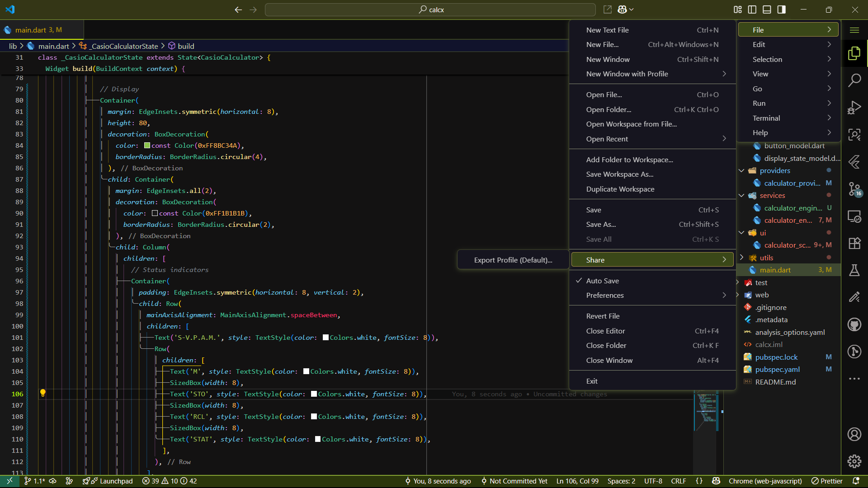Select Save As... menu entry
This screenshot has width=868, height=488.
tap(601, 224)
